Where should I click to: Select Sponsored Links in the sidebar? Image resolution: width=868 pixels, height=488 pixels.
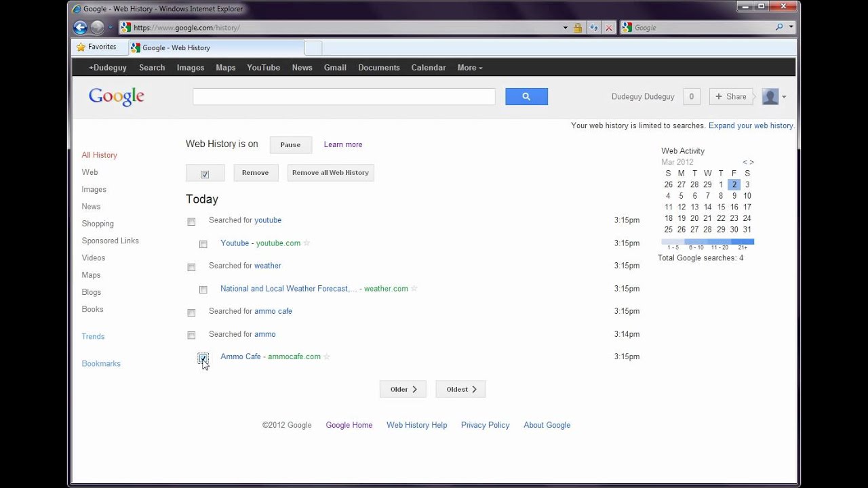[110, 241]
